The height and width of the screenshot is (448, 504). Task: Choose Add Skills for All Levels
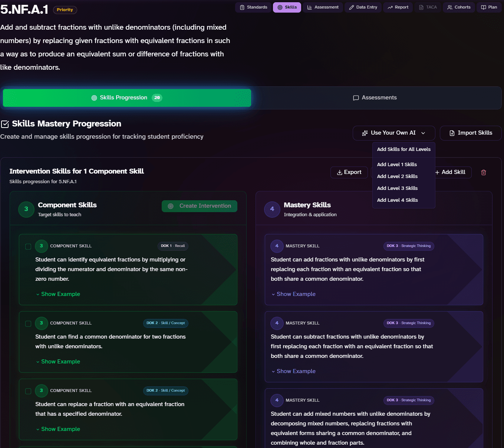[x=403, y=149]
